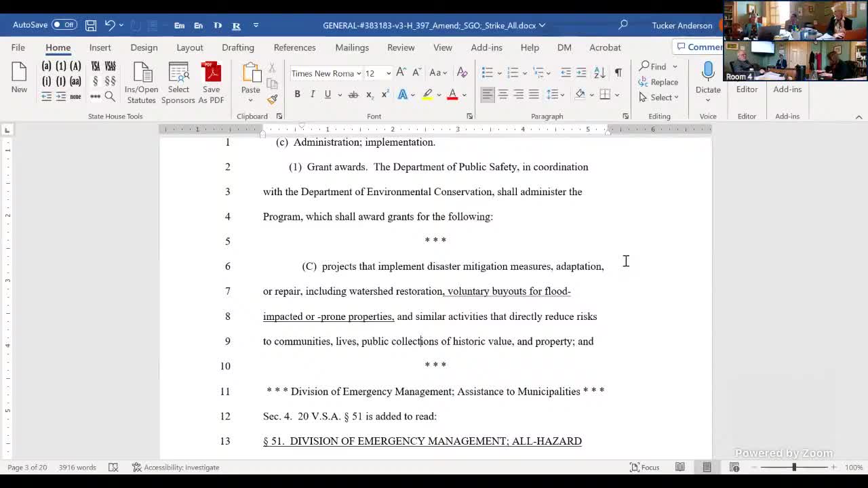This screenshot has height=488, width=868.
Task: Click the 3916 words count
Action: tap(77, 467)
